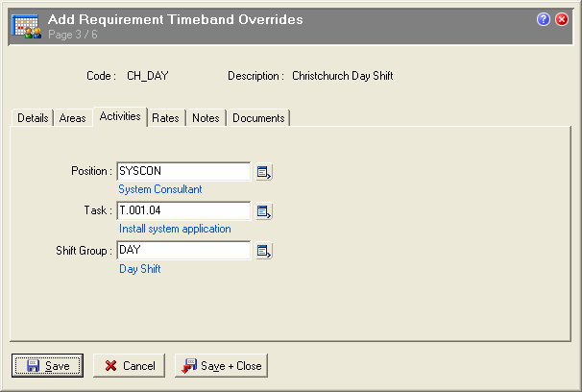582x392 pixels.
Task: Click the Task : label
Action: (x=98, y=210)
